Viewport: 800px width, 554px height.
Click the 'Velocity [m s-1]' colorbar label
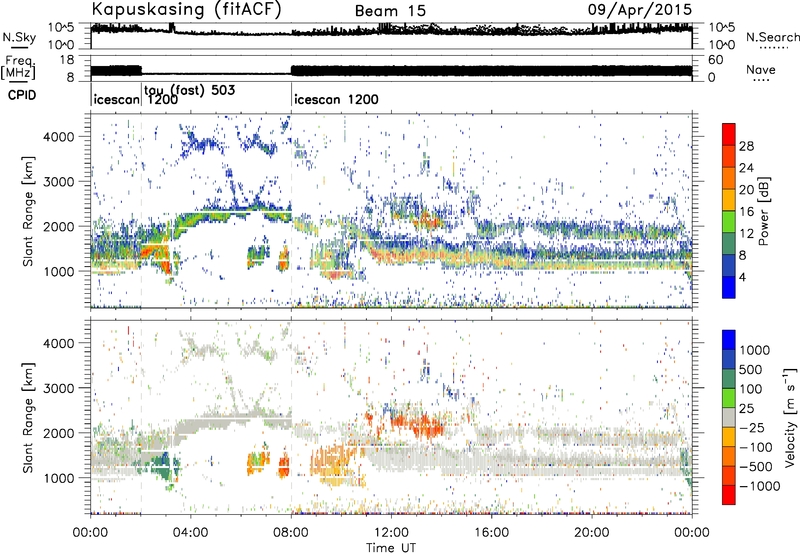[x=790, y=417]
